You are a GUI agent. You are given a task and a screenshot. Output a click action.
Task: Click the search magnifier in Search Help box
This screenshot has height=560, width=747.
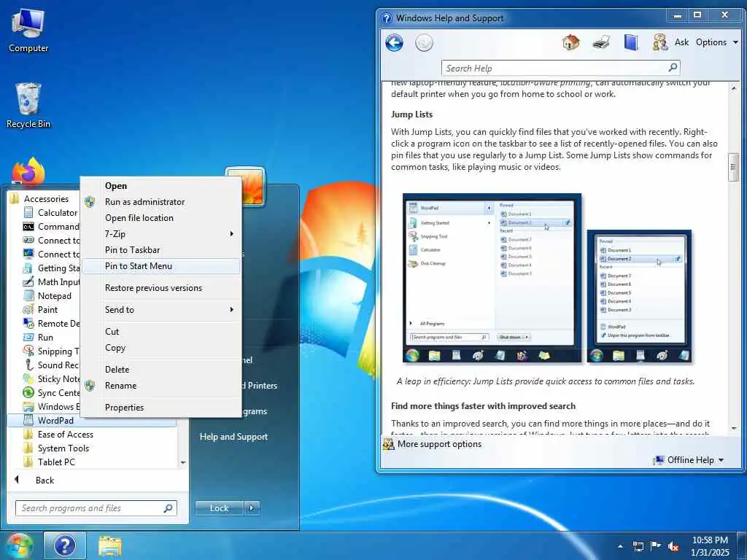coord(673,68)
